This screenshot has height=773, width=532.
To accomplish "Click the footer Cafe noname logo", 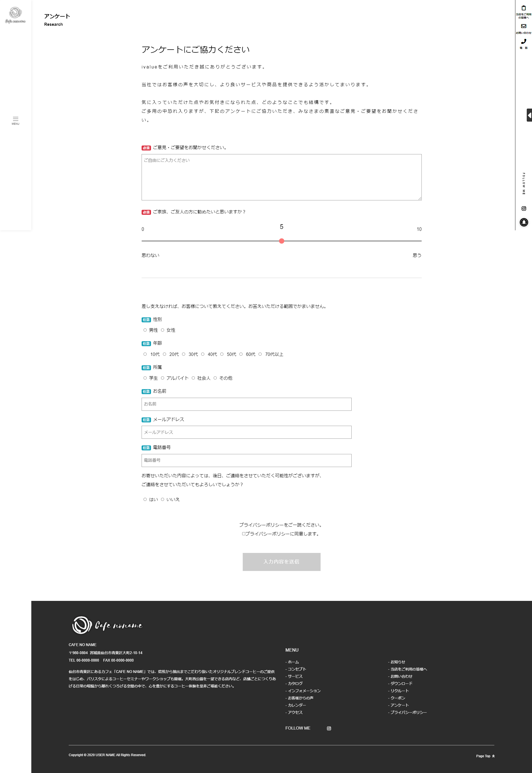I will tap(107, 625).
